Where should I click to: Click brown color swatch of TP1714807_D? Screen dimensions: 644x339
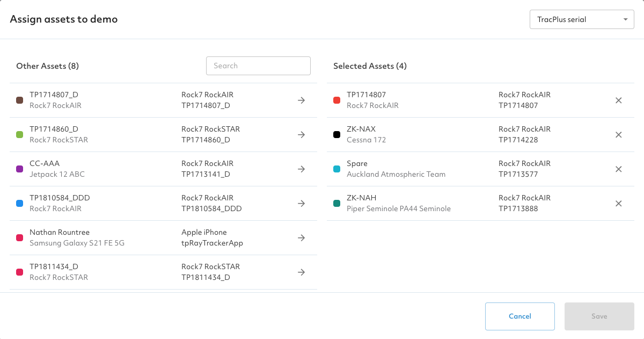(x=20, y=100)
